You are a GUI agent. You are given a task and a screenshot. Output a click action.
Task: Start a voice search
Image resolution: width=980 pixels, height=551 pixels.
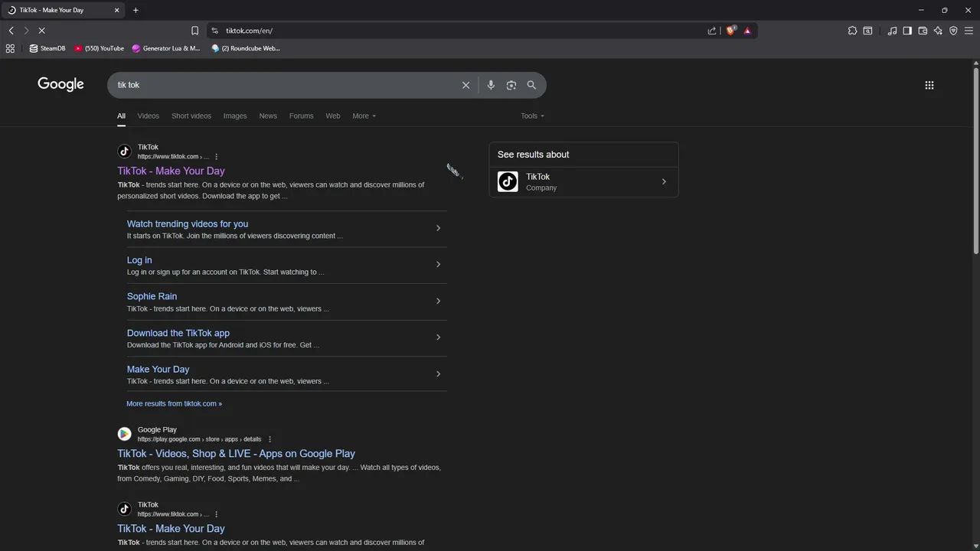[x=491, y=85]
